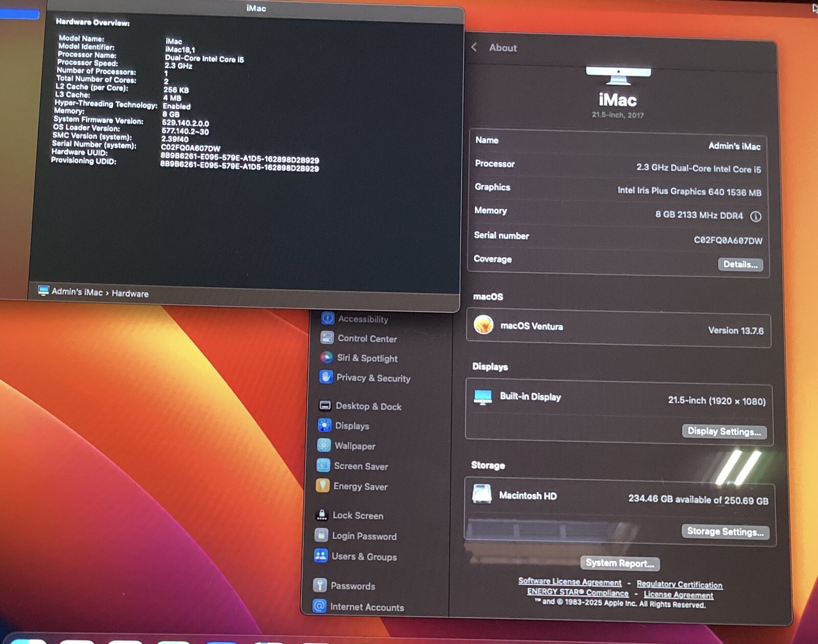Select Accessibility in the settings sidebar
The width and height of the screenshot is (818, 644).
tap(363, 319)
